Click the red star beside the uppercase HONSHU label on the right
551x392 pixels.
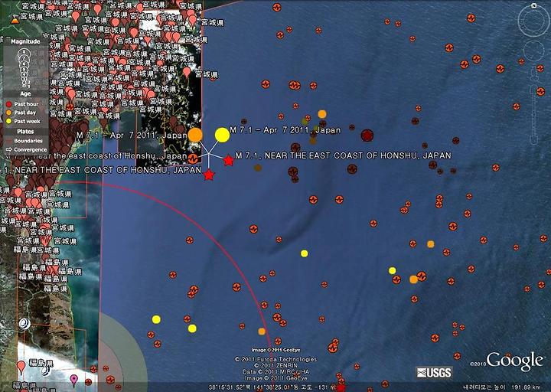click(228, 161)
